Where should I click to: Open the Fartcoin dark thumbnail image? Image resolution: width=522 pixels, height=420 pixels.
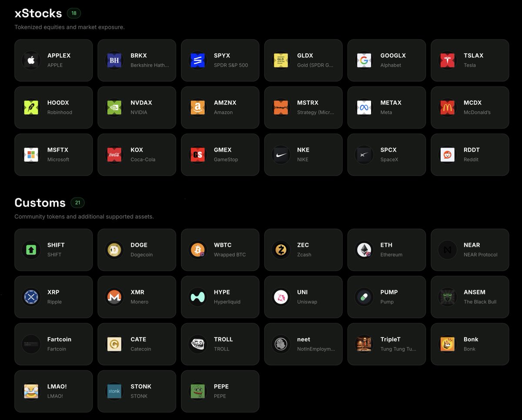[x=31, y=344]
